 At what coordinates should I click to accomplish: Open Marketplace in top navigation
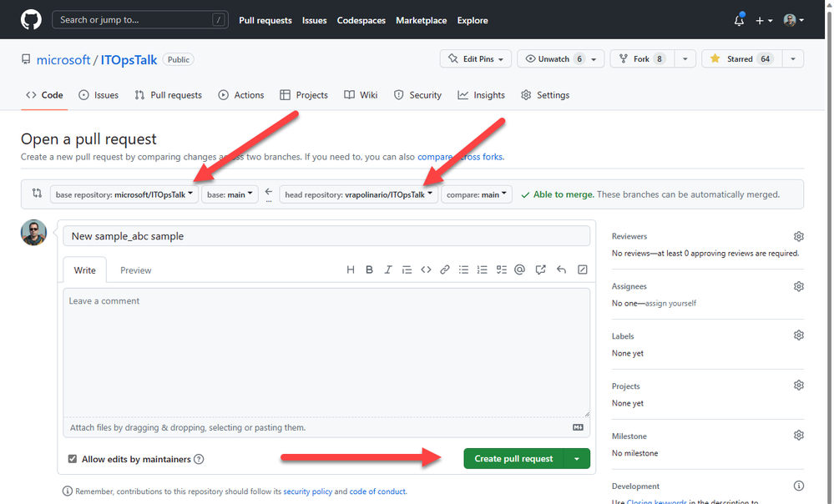421,20
